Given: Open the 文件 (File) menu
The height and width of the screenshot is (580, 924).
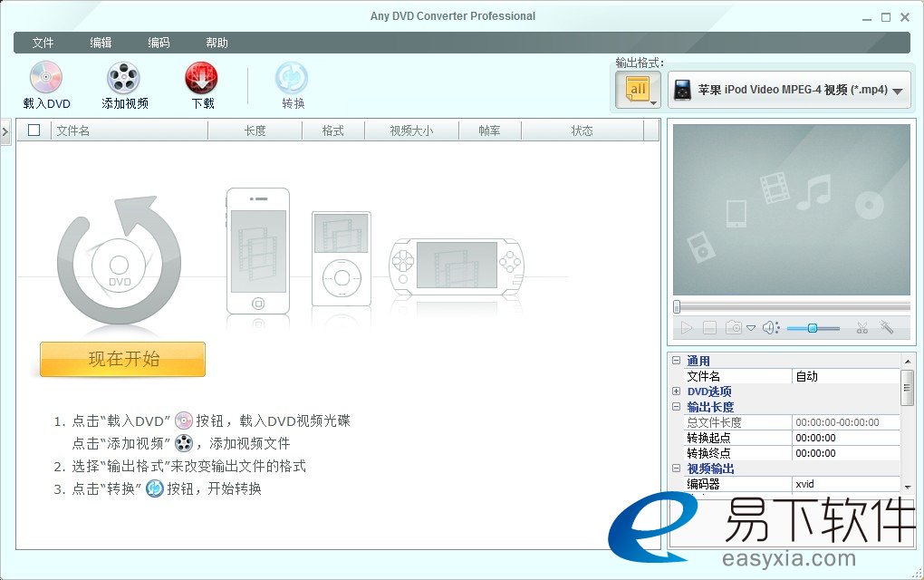Looking at the screenshot, I should click(43, 43).
